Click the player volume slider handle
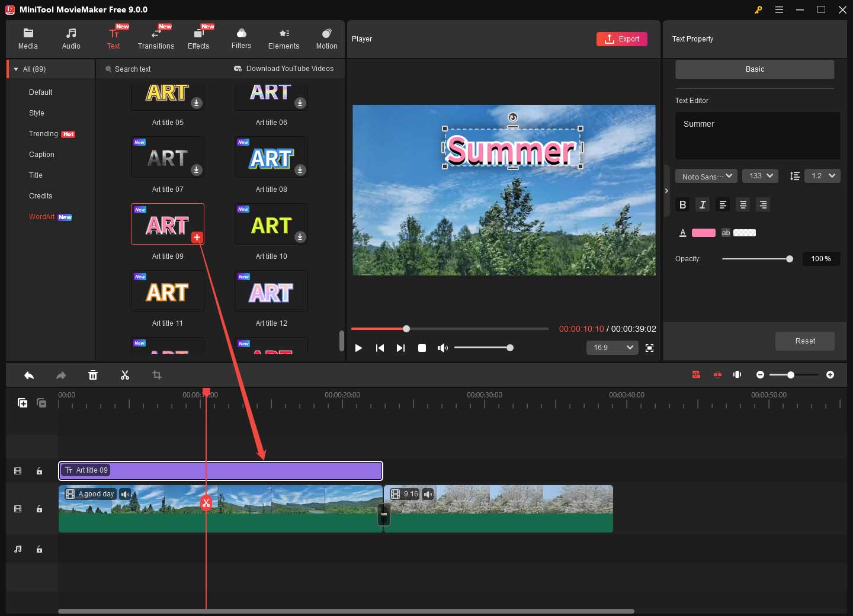 click(x=510, y=348)
